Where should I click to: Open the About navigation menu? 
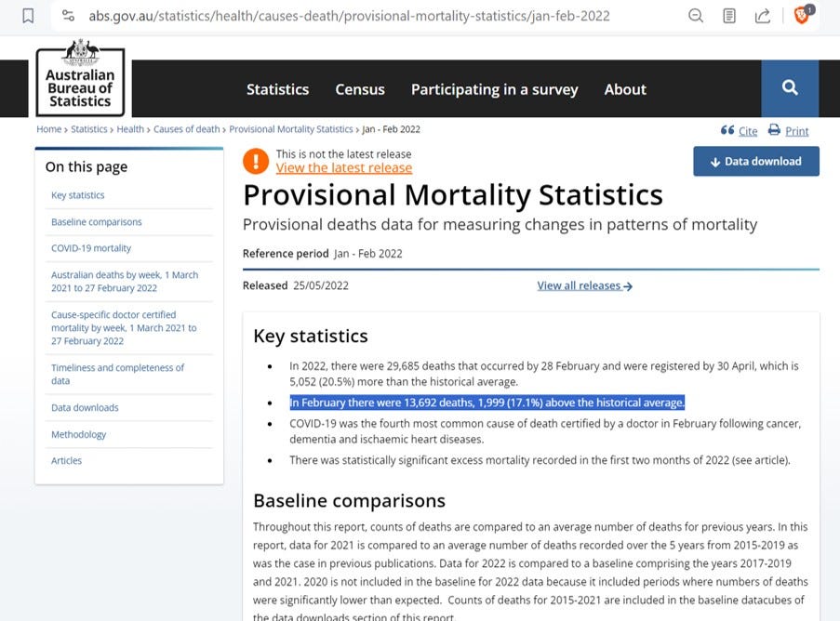pos(625,89)
